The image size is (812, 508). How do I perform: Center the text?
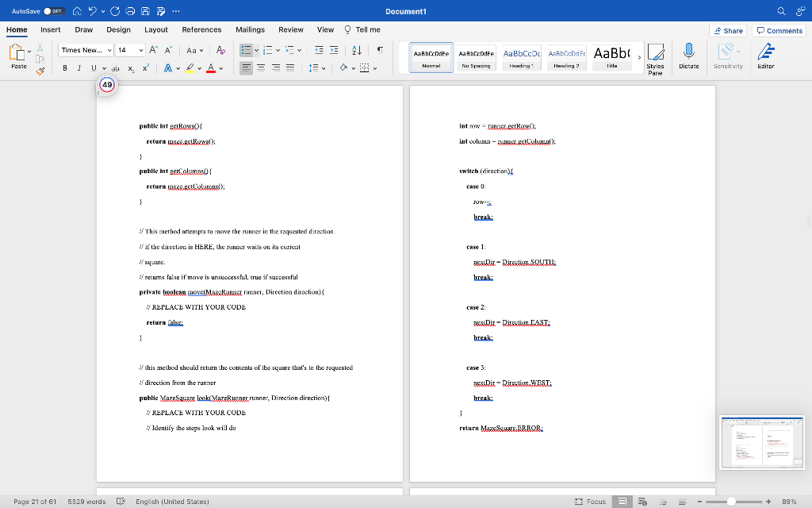point(261,68)
